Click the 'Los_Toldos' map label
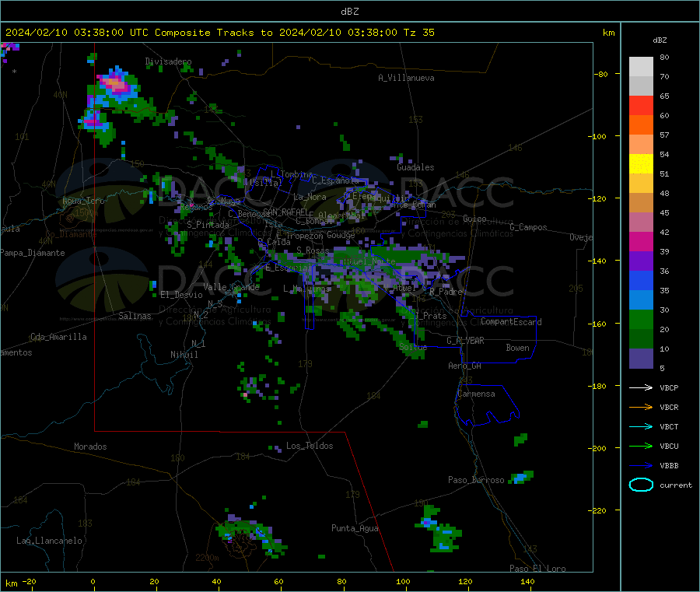700x592 pixels. (310, 446)
